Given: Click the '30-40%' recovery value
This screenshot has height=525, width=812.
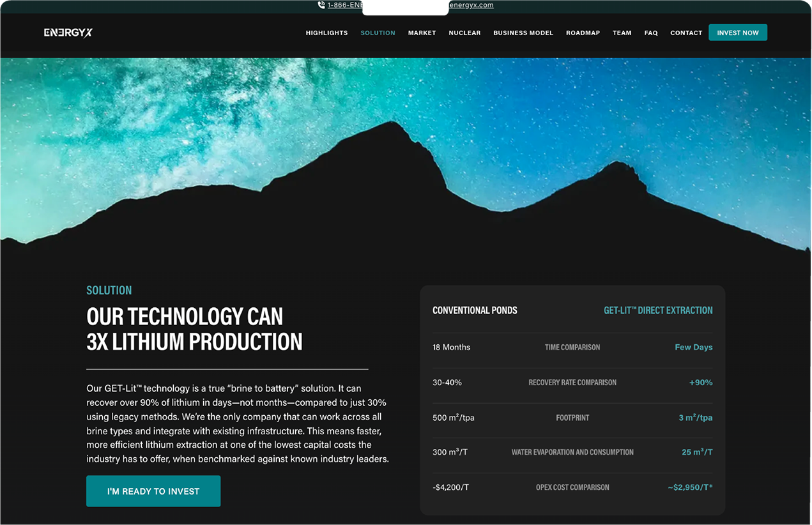Looking at the screenshot, I should [447, 383].
